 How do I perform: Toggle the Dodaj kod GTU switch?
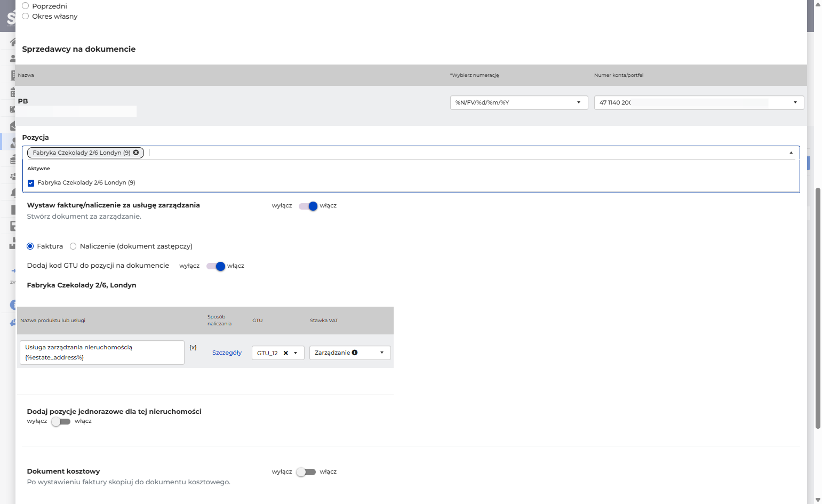216,266
